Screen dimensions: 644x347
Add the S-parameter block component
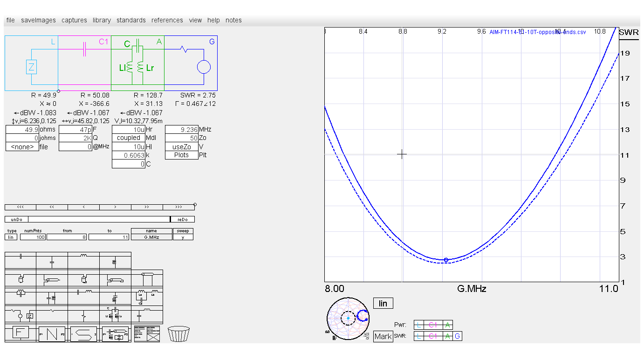click(x=84, y=333)
